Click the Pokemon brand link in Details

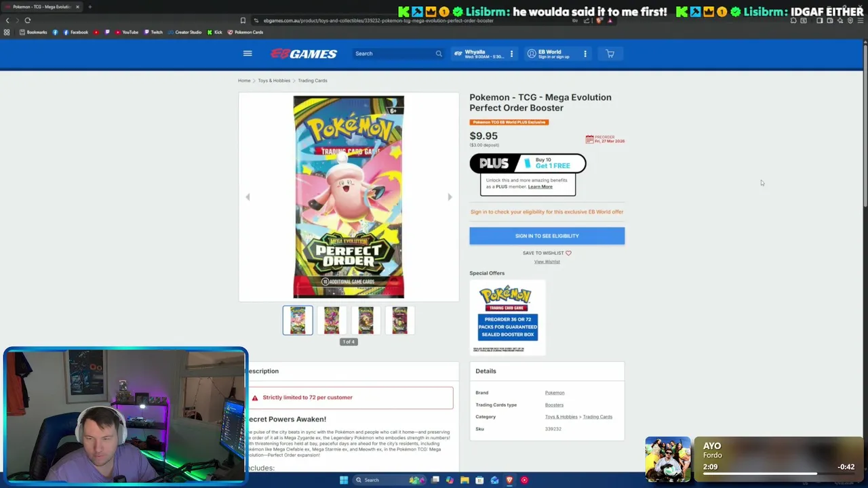[555, 392]
